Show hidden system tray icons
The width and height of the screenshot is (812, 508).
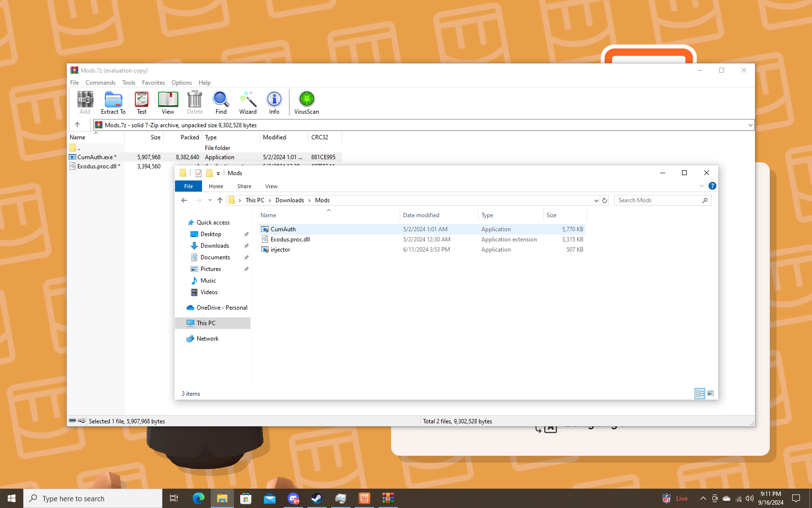pyautogui.click(x=703, y=498)
